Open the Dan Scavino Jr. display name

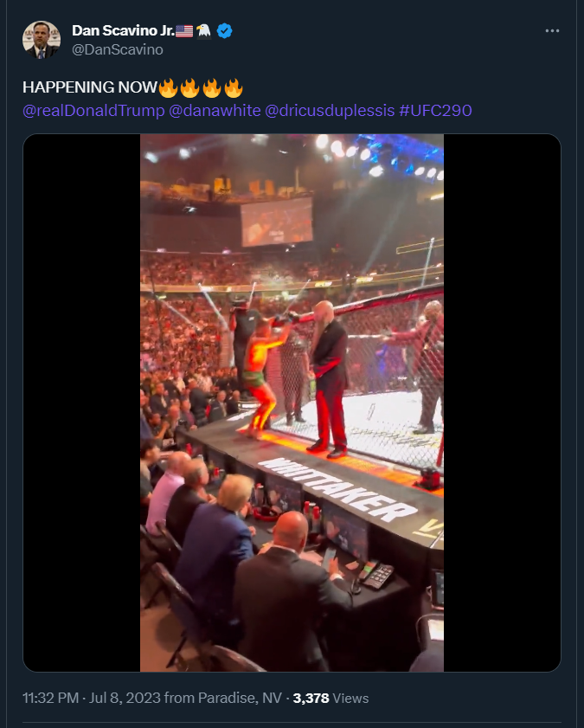click(x=123, y=30)
